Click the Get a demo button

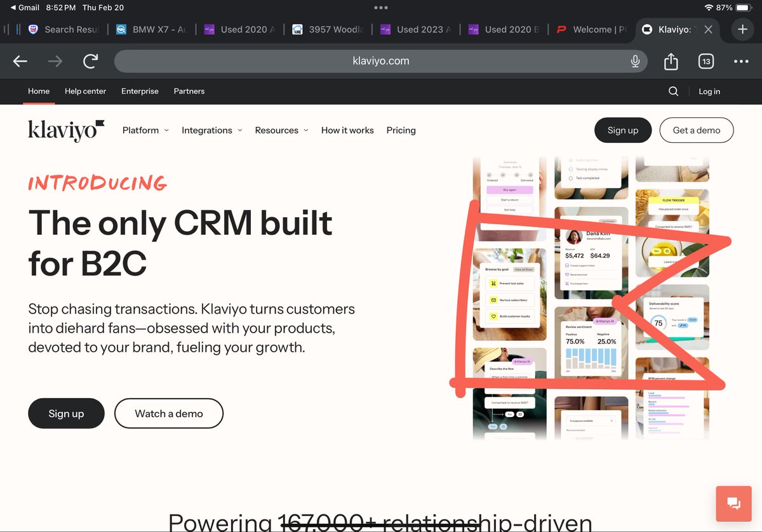[x=697, y=130]
